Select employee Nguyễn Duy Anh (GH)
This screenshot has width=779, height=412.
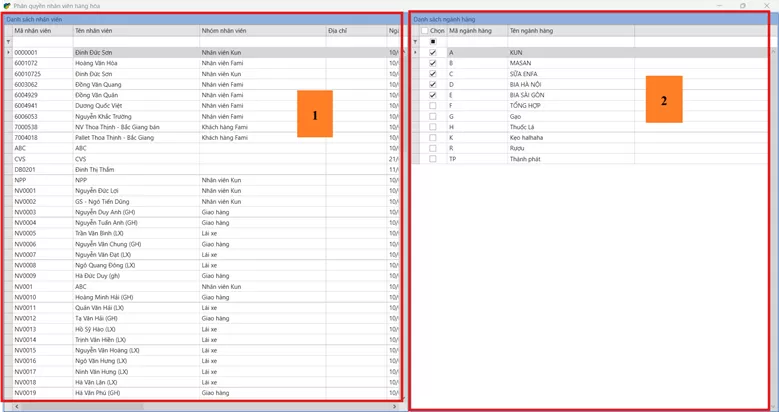(x=106, y=212)
